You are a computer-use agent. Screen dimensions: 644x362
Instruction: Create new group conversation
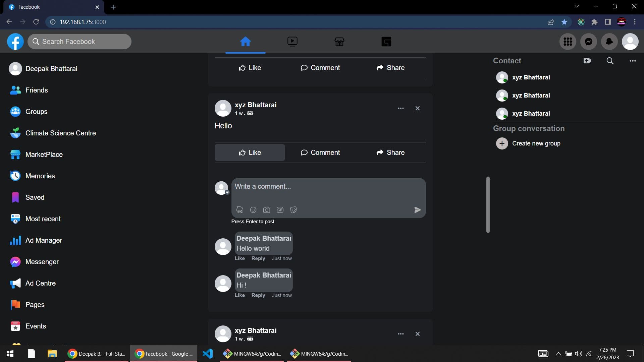tap(528, 143)
